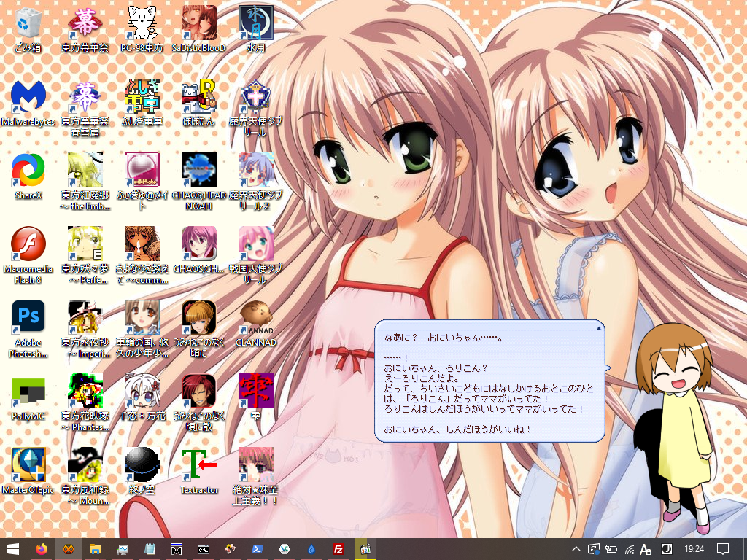Select the 絶対★妹至上主義 shortcut
Viewport: 747px width, 560px height.
tap(256, 476)
